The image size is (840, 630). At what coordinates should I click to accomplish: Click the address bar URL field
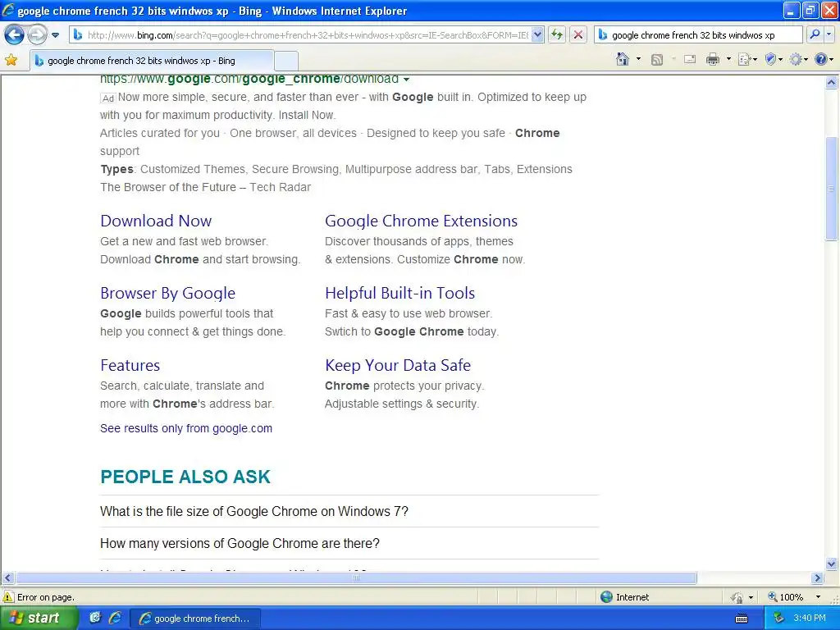tap(307, 34)
